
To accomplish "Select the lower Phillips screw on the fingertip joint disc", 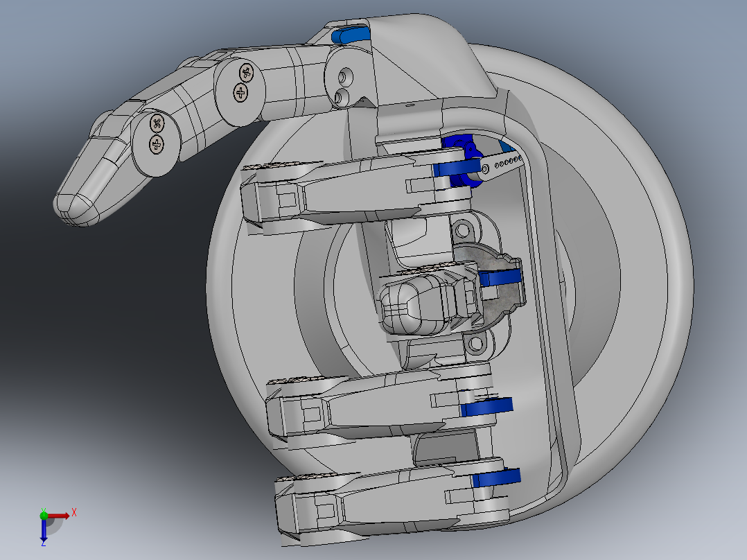I will (157, 144).
